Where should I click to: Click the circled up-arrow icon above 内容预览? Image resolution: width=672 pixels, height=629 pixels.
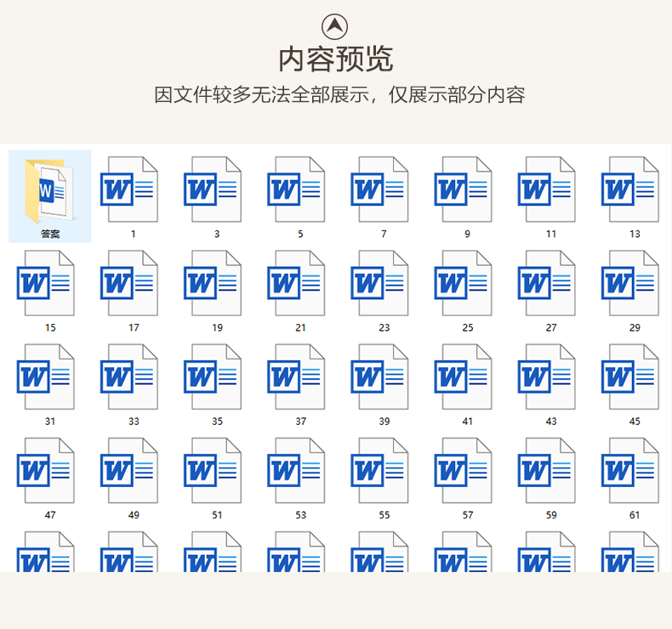334,26
